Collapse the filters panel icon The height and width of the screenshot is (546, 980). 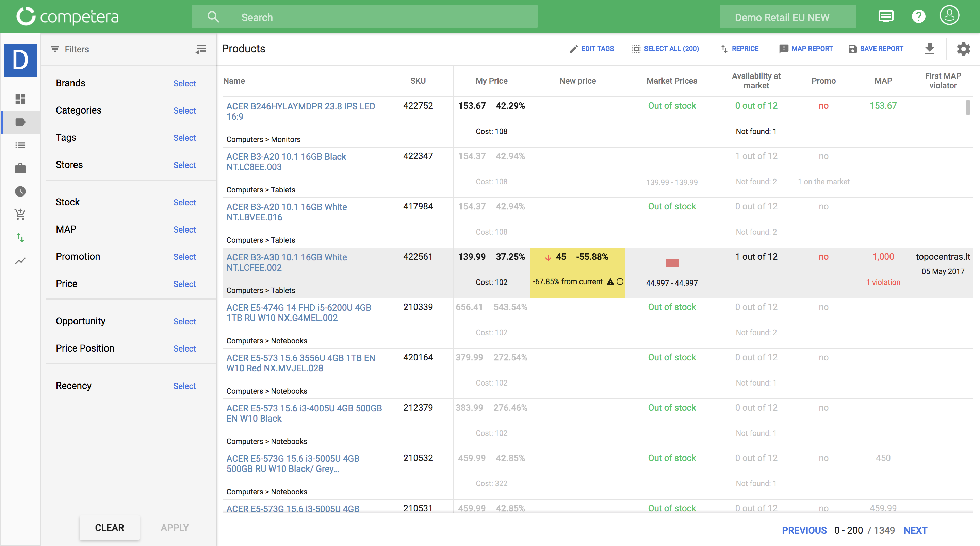(x=200, y=49)
